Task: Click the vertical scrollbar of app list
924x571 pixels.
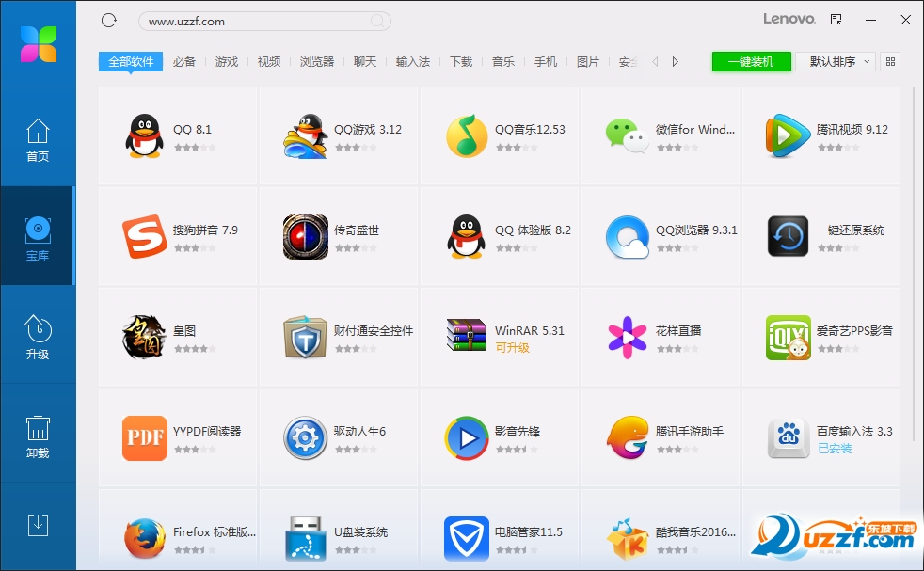Action: tap(914, 265)
